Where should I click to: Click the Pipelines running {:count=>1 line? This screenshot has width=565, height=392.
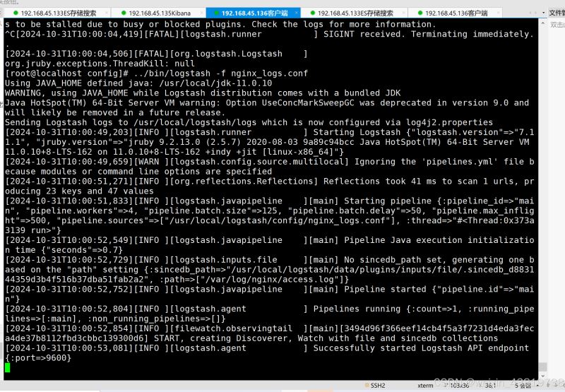(x=269, y=309)
